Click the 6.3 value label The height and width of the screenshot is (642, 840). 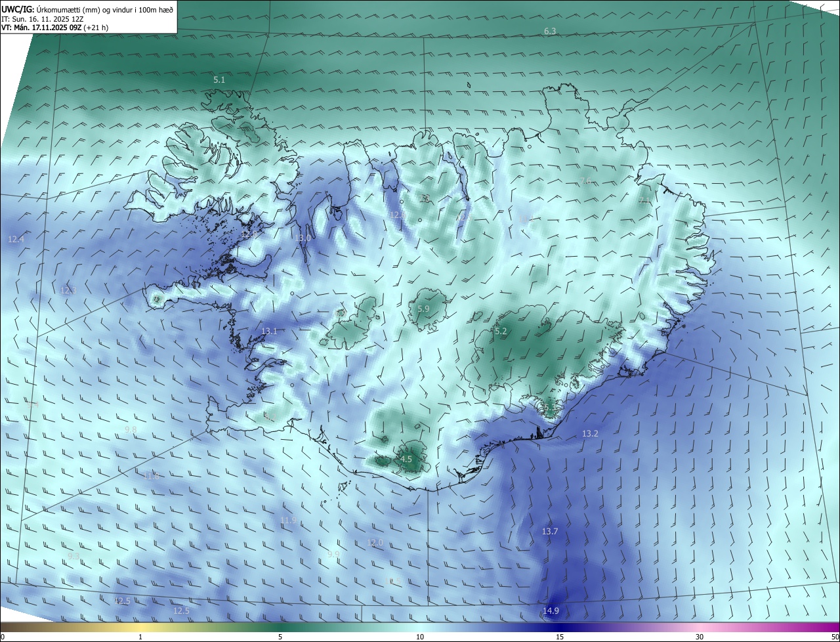pos(550,32)
